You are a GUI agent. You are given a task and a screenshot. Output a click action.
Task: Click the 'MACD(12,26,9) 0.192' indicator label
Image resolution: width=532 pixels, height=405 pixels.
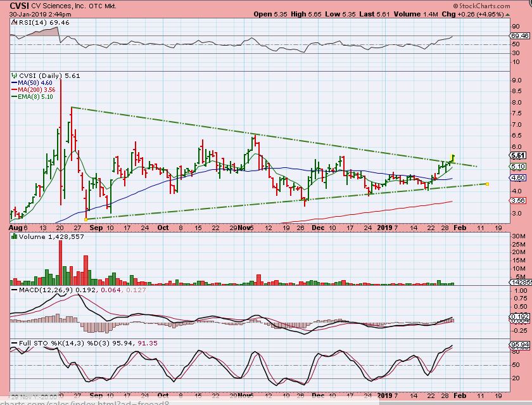[58, 290]
